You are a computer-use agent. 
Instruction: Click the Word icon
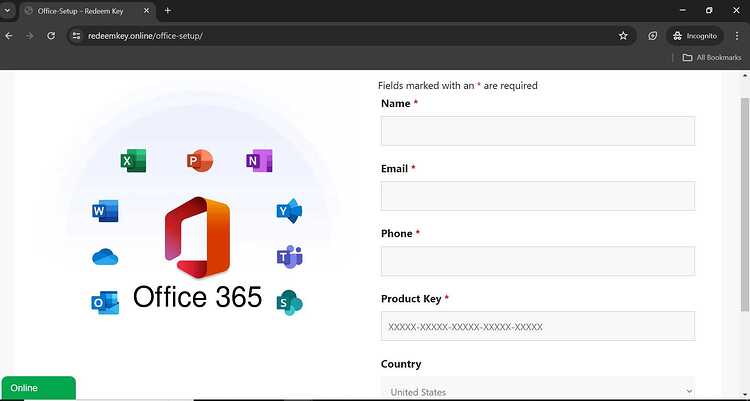pyautogui.click(x=105, y=211)
